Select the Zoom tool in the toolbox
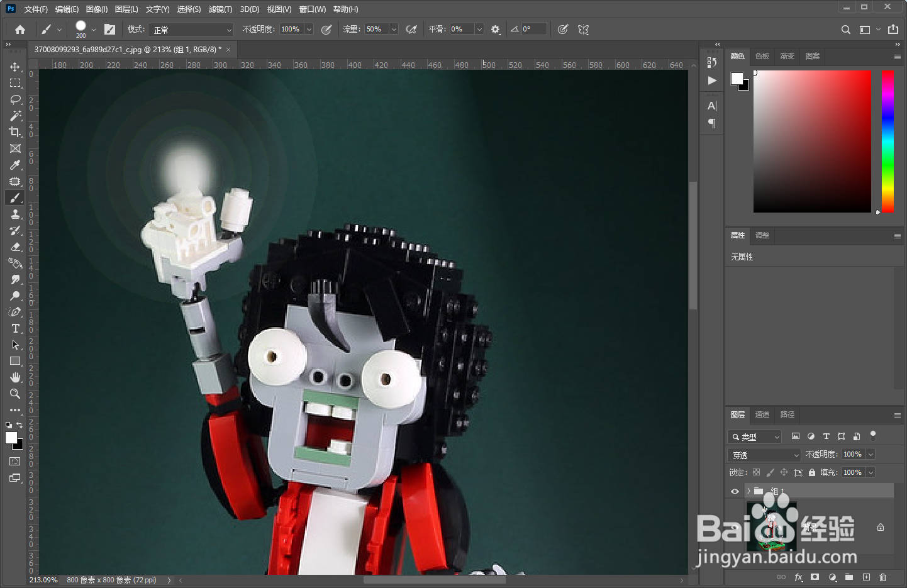 (x=15, y=394)
